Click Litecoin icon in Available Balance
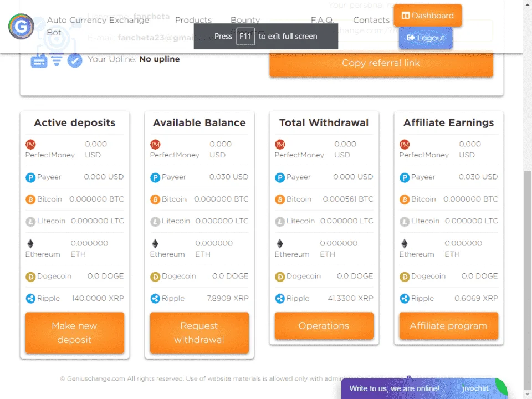 coord(155,222)
